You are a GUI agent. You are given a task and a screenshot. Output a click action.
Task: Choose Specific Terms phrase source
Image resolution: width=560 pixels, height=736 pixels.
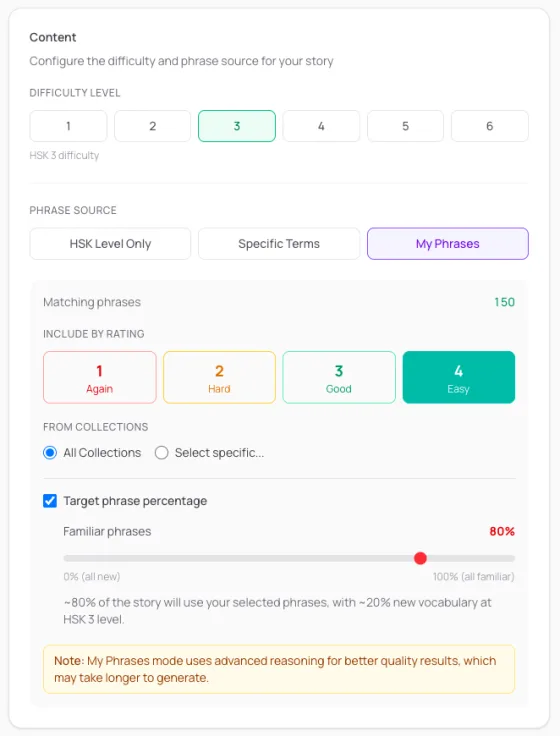point(279,244)
